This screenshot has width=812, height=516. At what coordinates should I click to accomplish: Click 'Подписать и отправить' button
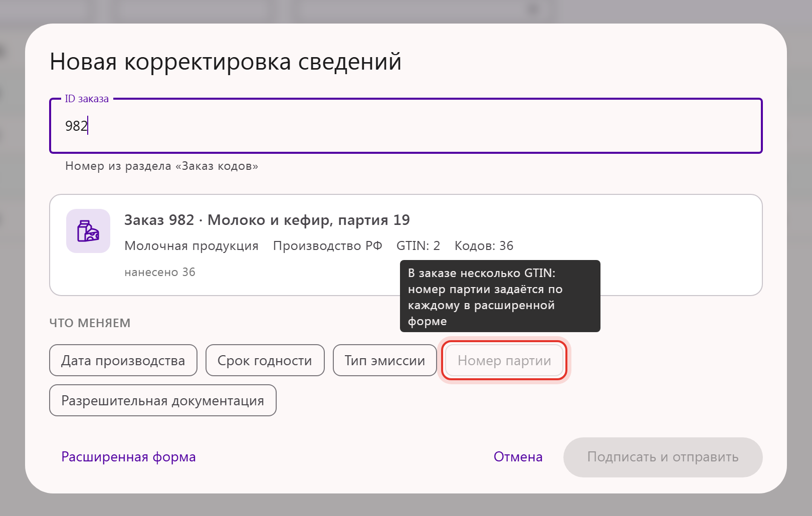click(663, 457)
